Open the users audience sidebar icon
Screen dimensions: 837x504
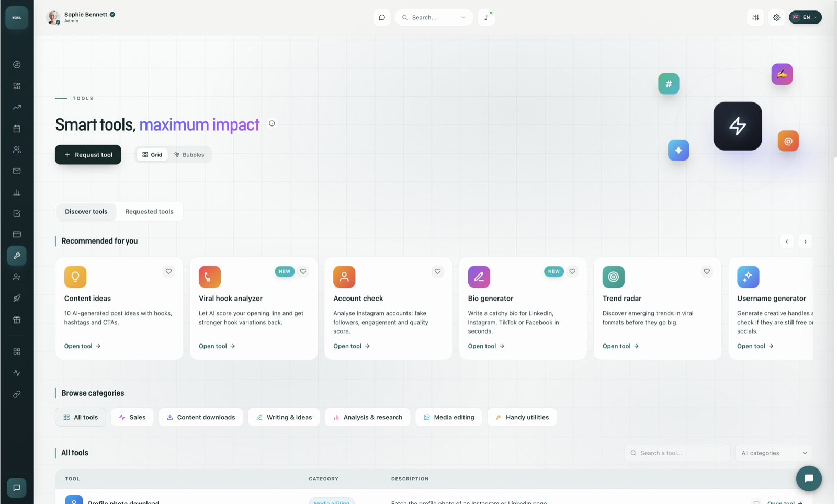[17, 150]
